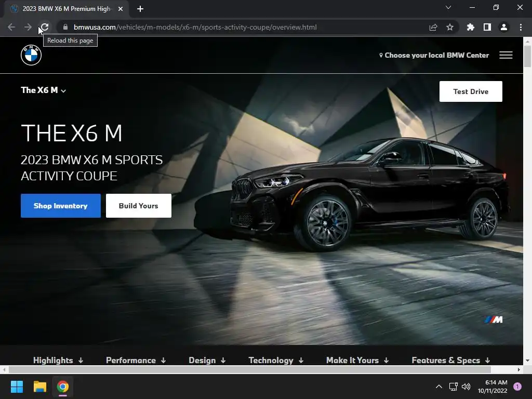Open volume control tray icon
The height and width of the screenshot is (399, 532).
[466, 387]
